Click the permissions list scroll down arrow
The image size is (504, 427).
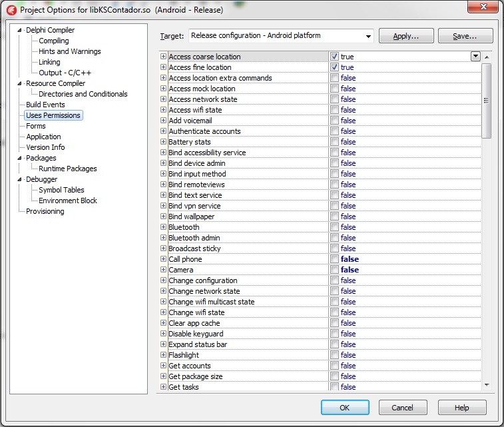pyautogui.click(x=487, y=385)
